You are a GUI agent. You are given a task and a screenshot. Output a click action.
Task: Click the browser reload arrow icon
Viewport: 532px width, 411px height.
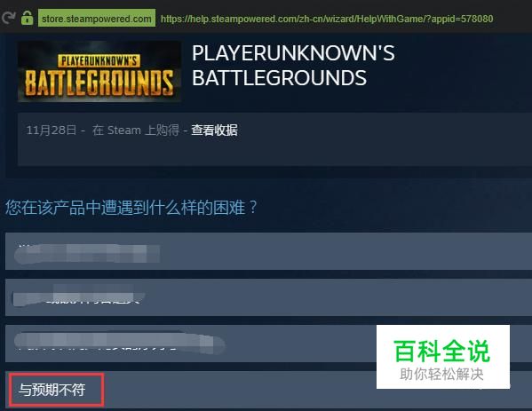click(8, 17)
